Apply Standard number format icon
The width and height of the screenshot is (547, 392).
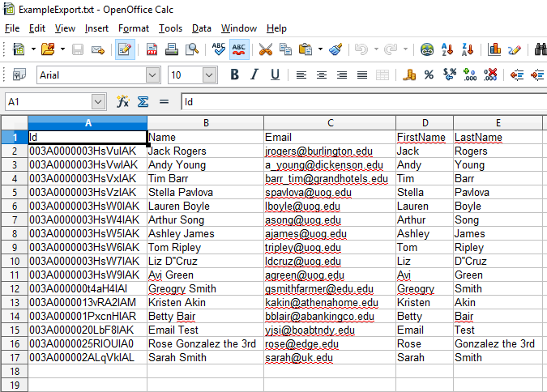point(450,75)
